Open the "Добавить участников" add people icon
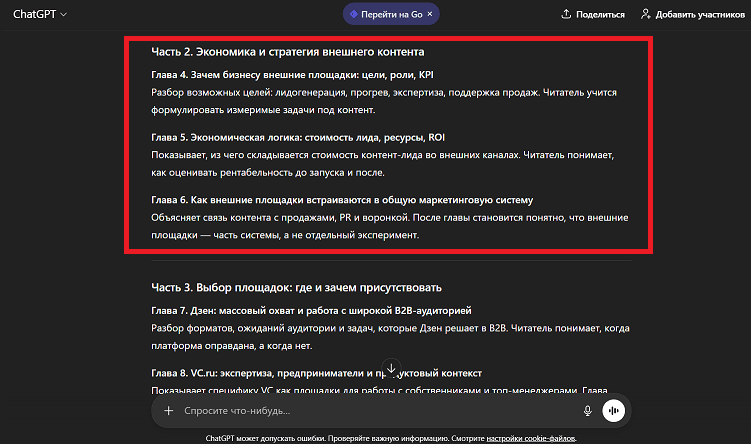Screen dimensions: 751x444 tap(645, 14)
